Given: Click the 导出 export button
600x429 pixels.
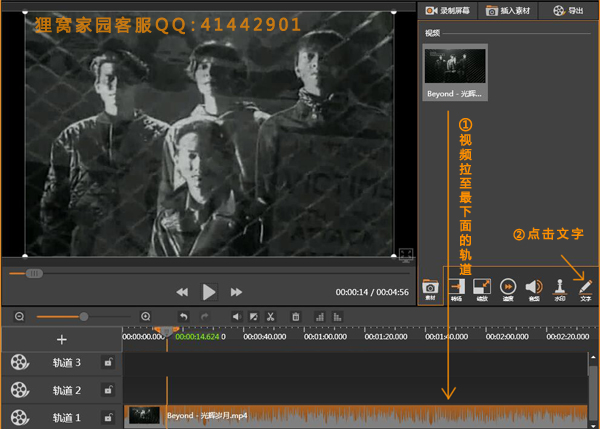Looking at the screenshot, I should click(566, 11).
